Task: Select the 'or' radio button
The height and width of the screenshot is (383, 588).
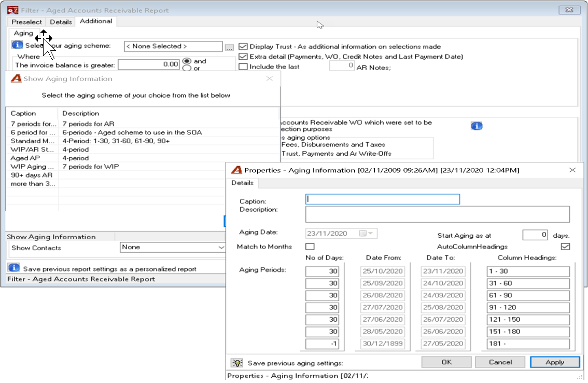Action: pyautogui.click(x=187, y=69)
